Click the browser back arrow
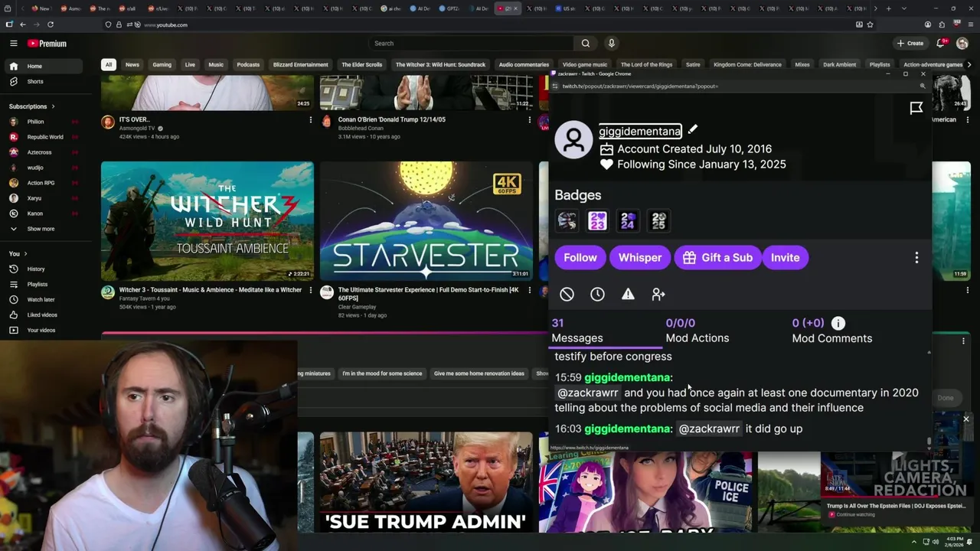Image resolution: width=980 pixels, height=551 pixels. coord(23,24)
